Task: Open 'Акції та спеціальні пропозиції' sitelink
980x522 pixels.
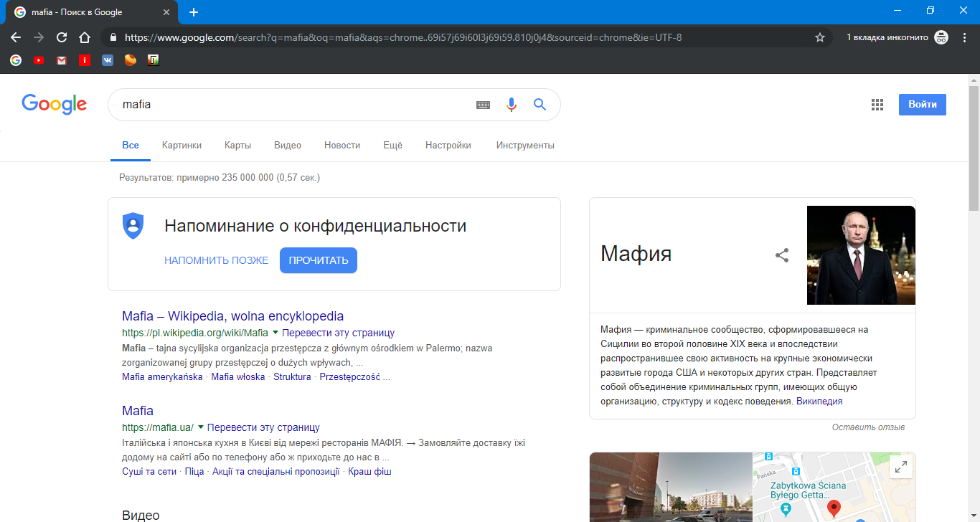Action: click(276, 471)
